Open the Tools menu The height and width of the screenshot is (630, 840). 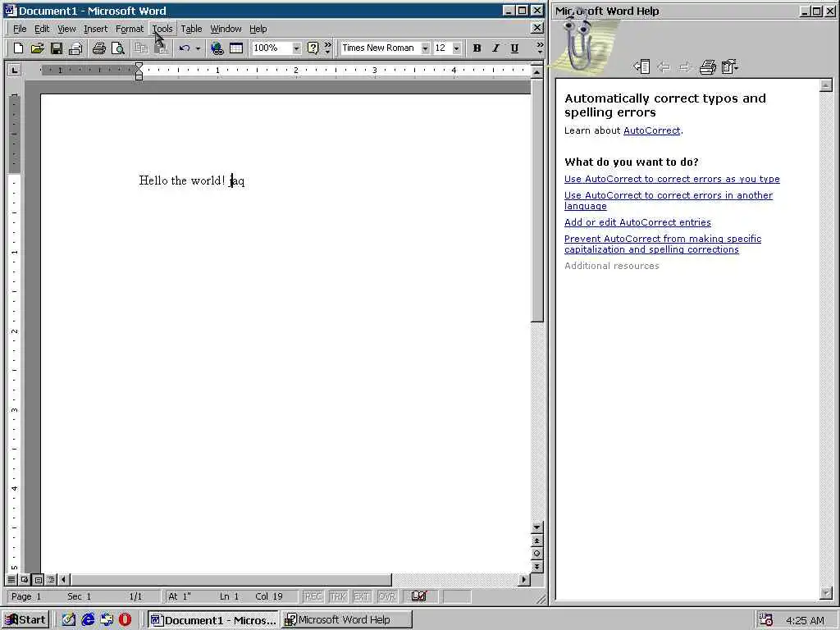coord(162,29)
